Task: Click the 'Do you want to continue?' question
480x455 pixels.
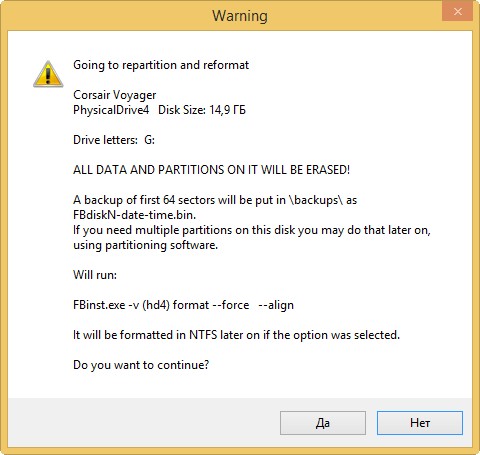Action: pos(141,365)
